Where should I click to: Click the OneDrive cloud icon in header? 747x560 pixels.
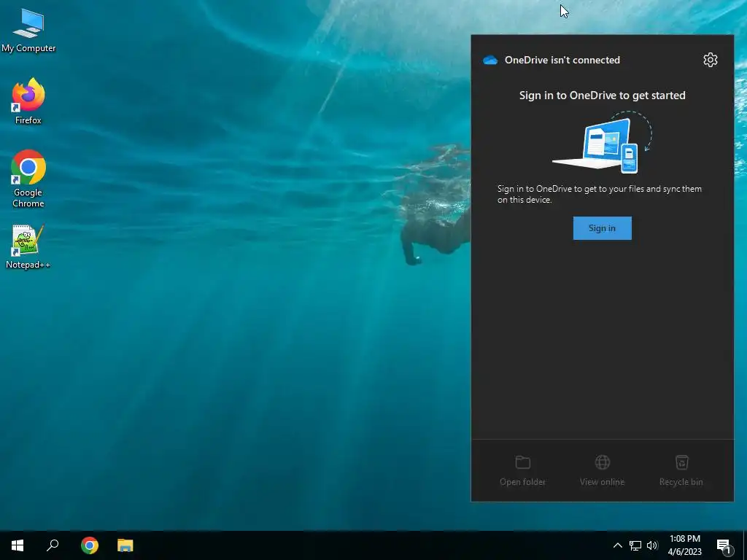490,60
